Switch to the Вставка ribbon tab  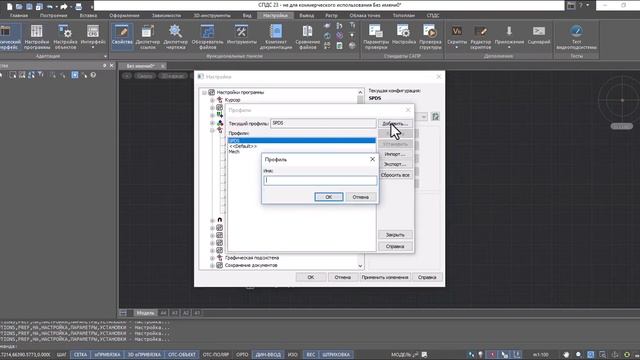coord(88,16)
